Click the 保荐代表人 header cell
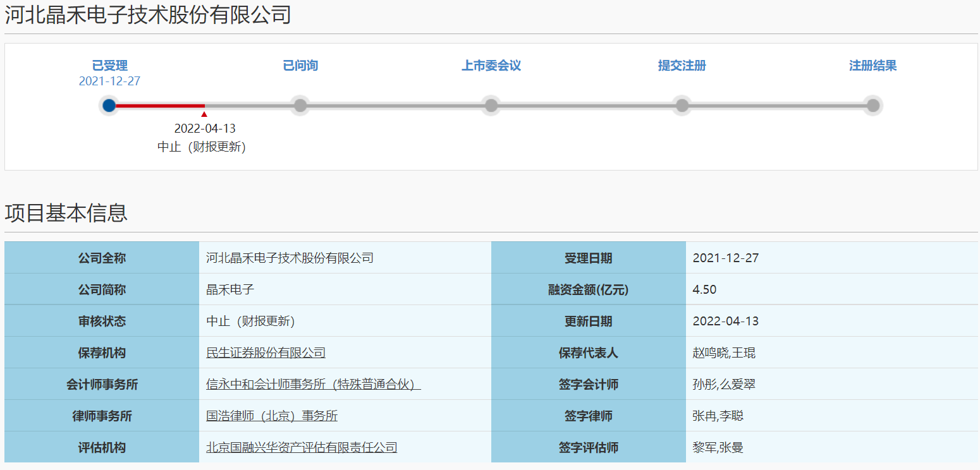Viewport: 980px width, 470px height. pyautogui.click(x=589, y=352)
